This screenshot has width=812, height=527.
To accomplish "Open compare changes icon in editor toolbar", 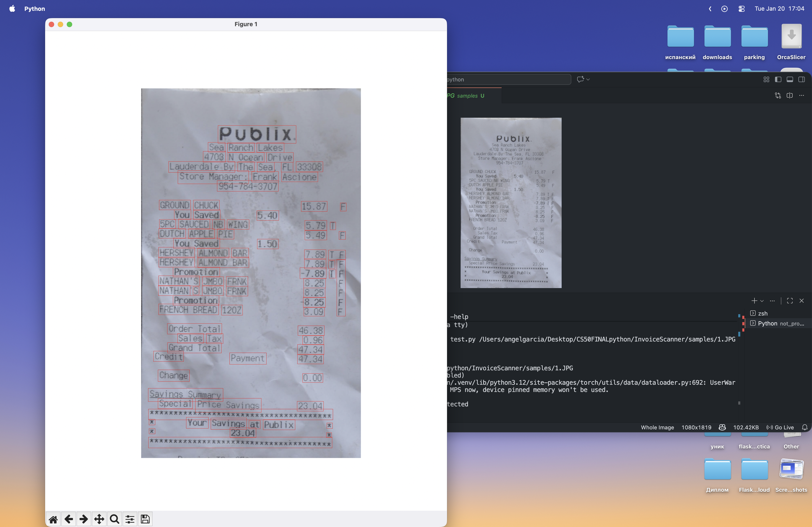I will click(778, 95).
